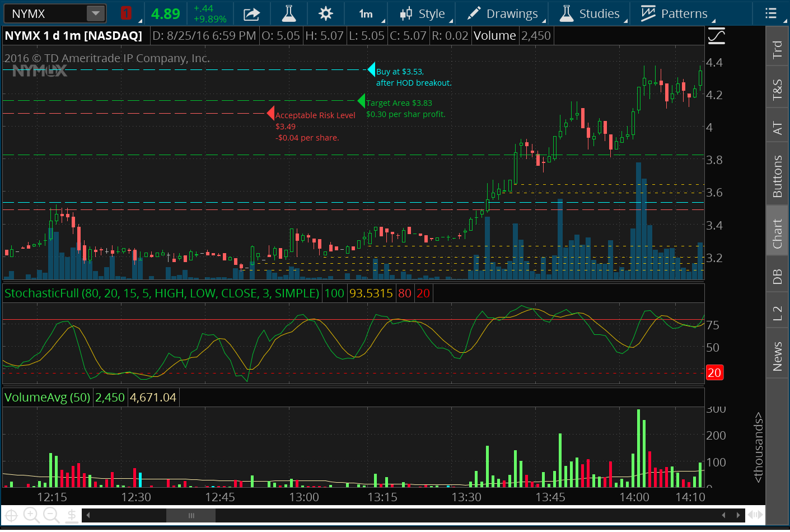Open the Edit Studies flask icon

tap(289, 14)
